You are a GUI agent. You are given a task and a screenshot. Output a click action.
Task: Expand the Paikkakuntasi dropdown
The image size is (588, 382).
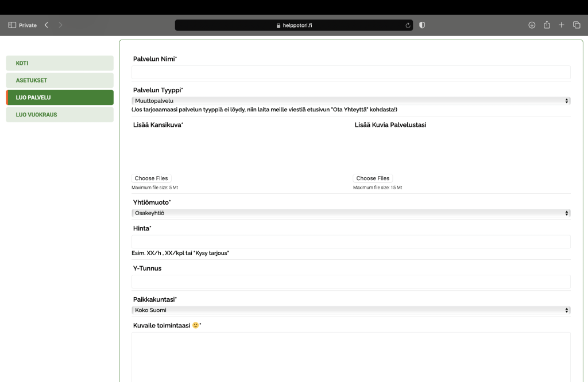click(351, 310)
